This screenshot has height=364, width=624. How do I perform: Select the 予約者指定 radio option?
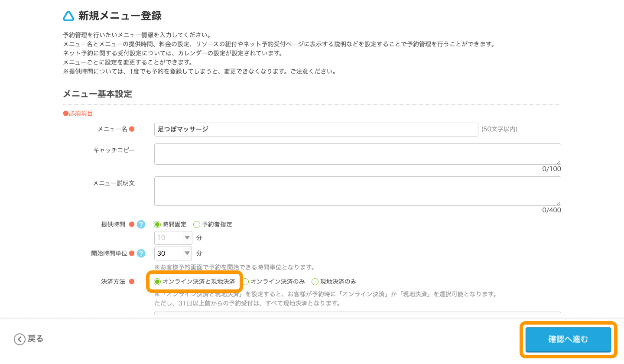pyautogui.click(x=197, y=224)
